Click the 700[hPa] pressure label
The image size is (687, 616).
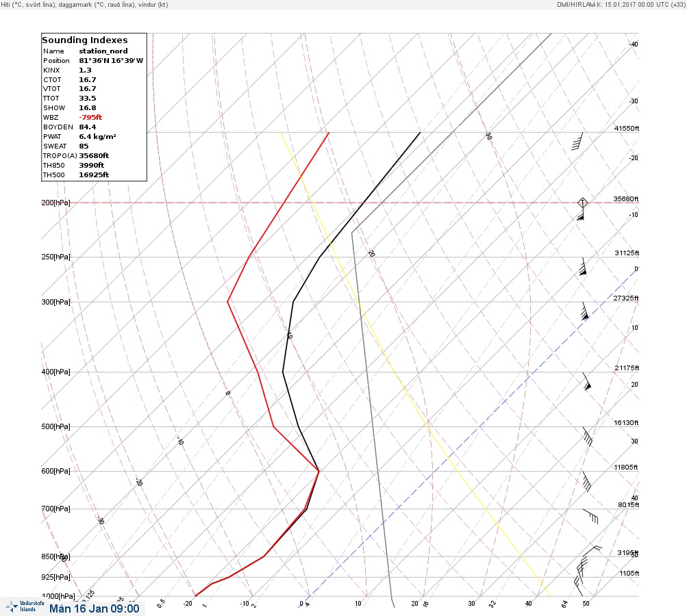click(55, 509)
